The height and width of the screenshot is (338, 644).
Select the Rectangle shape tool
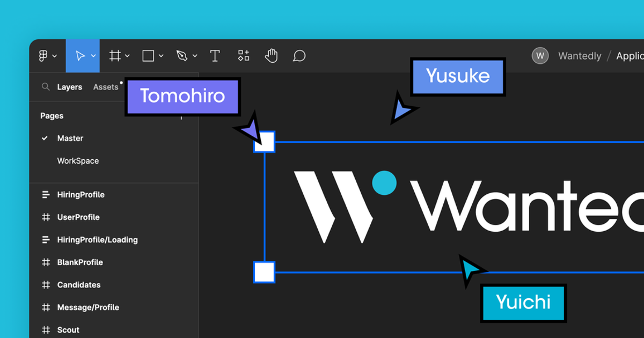148,55
